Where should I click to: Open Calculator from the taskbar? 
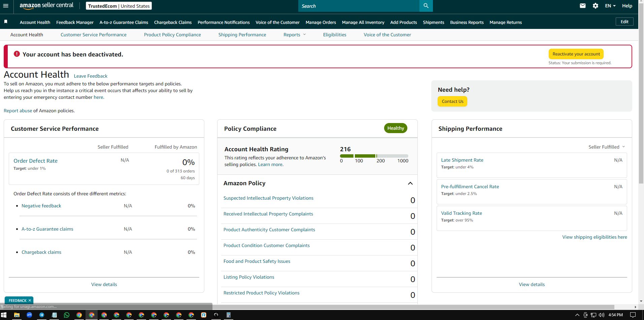[x=229, y=315]
